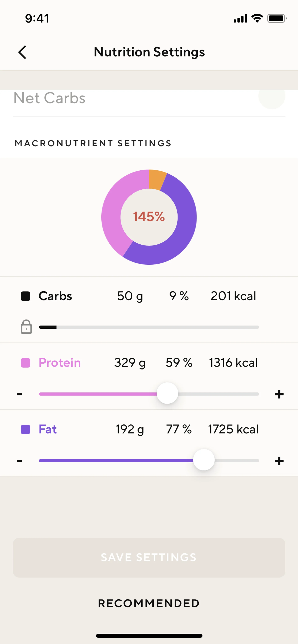Decrease Protein with the minus button

19,394
